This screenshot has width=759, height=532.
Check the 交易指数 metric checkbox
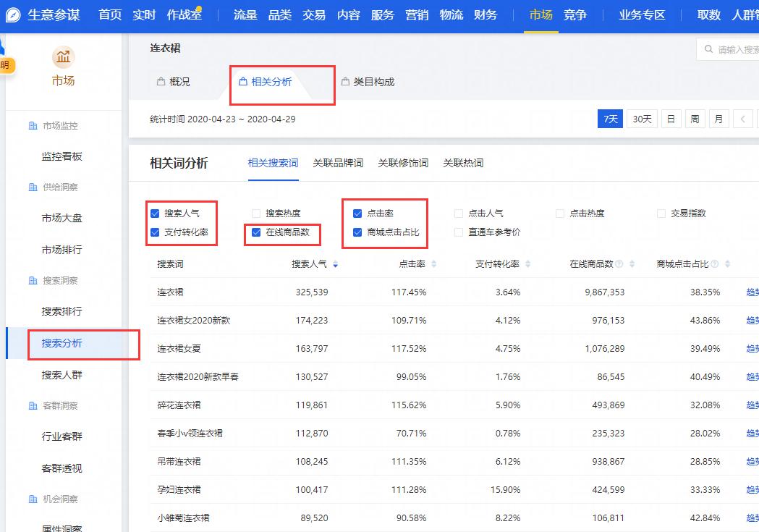660,213
